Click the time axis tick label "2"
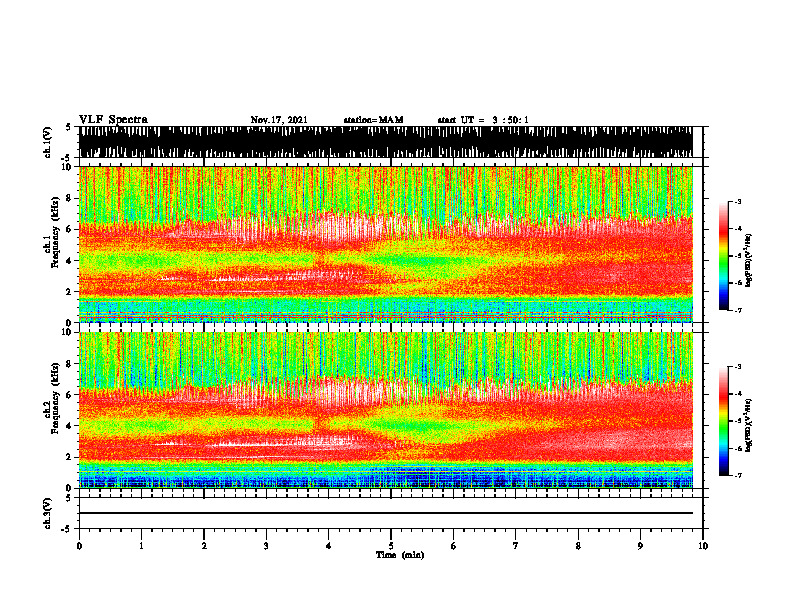792x612 pixels. click(x=204, y=546)
